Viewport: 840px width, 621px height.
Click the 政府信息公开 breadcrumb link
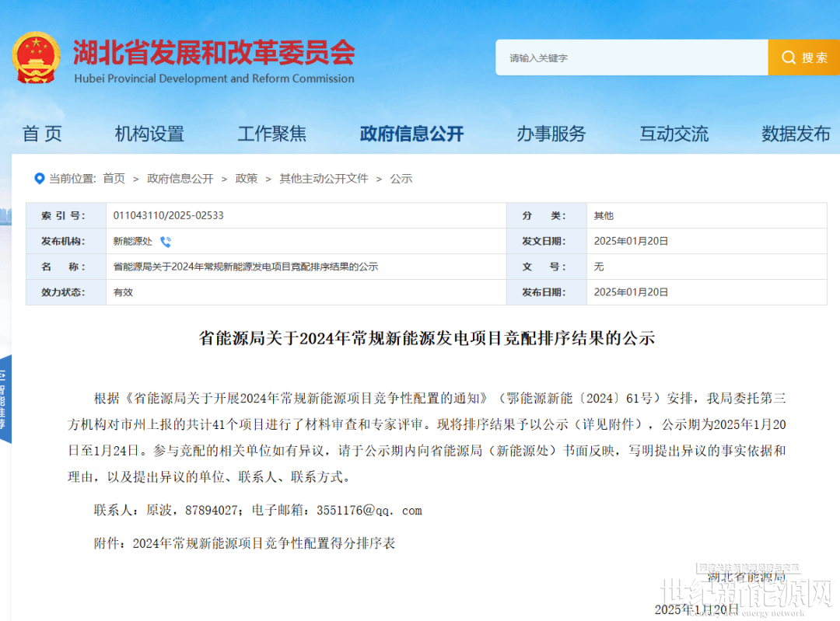pos(180,178)
